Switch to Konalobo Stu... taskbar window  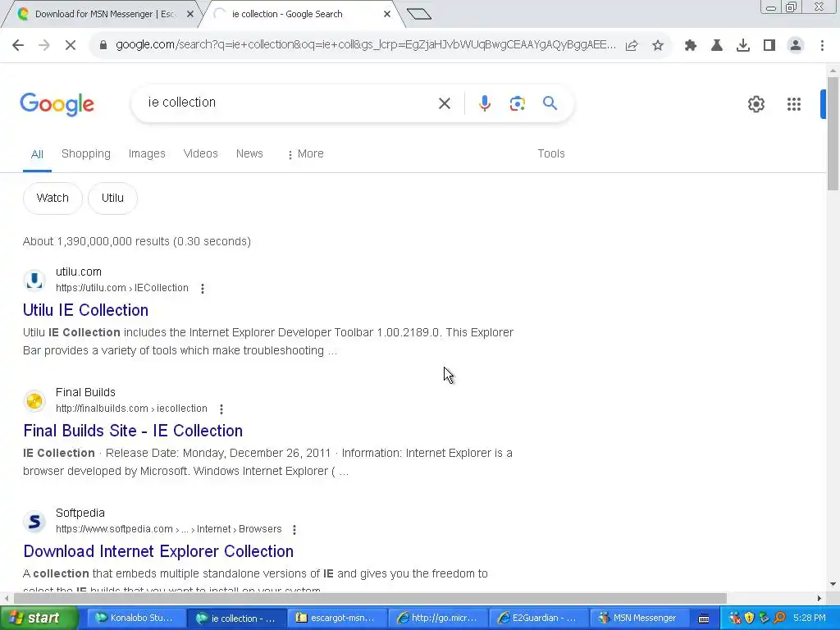pyautogui.click(x=135, y=619)
